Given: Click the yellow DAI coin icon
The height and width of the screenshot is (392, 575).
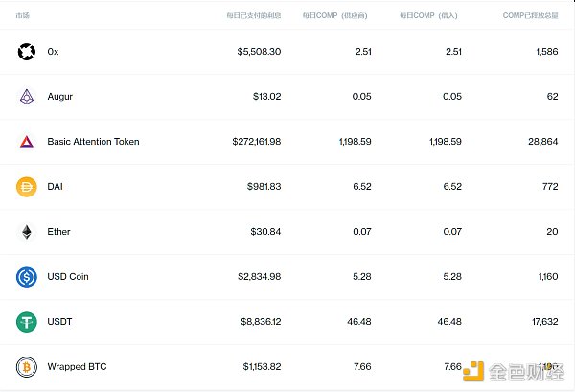Looking at the screenshot, I should coord(26,187).
